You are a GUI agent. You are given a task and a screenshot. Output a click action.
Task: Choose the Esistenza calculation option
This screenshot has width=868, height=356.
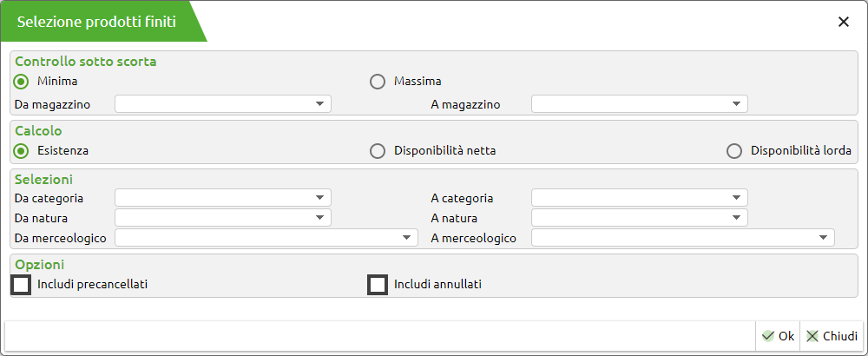pyautogui.click(x=22, y=151)
